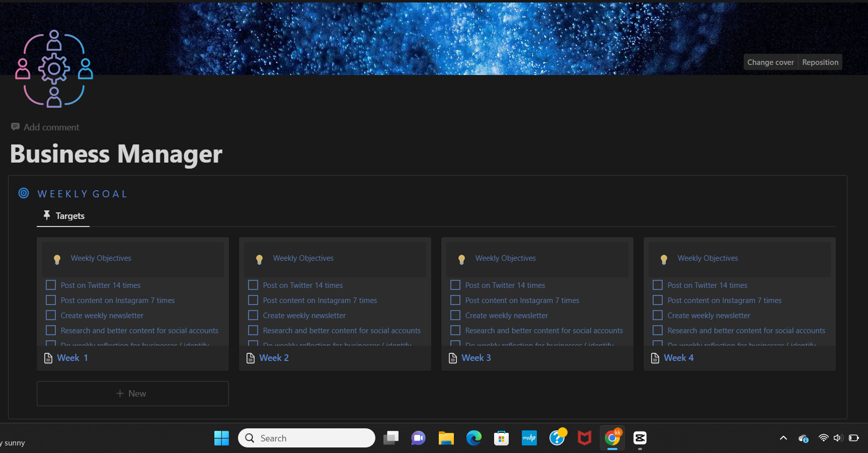868x453 pixels.
Task: Click the Business Manager page title
Action: (x=116, y=154)
